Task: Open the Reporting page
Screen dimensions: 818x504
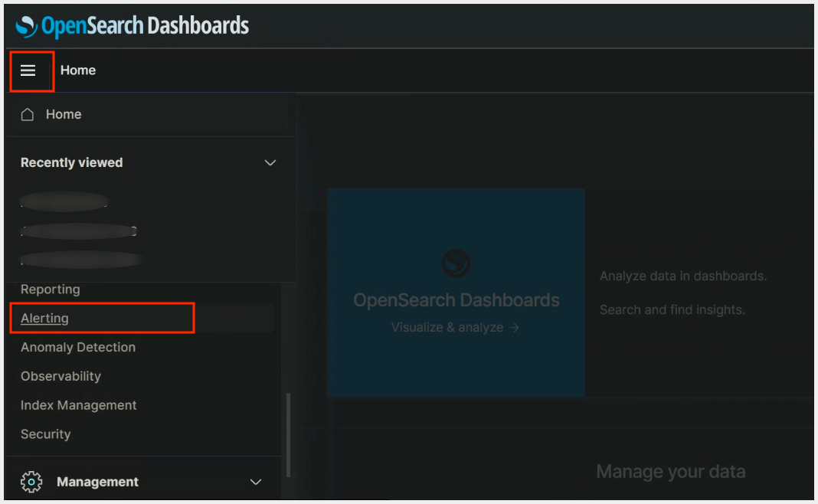Action: pos(50,289)
